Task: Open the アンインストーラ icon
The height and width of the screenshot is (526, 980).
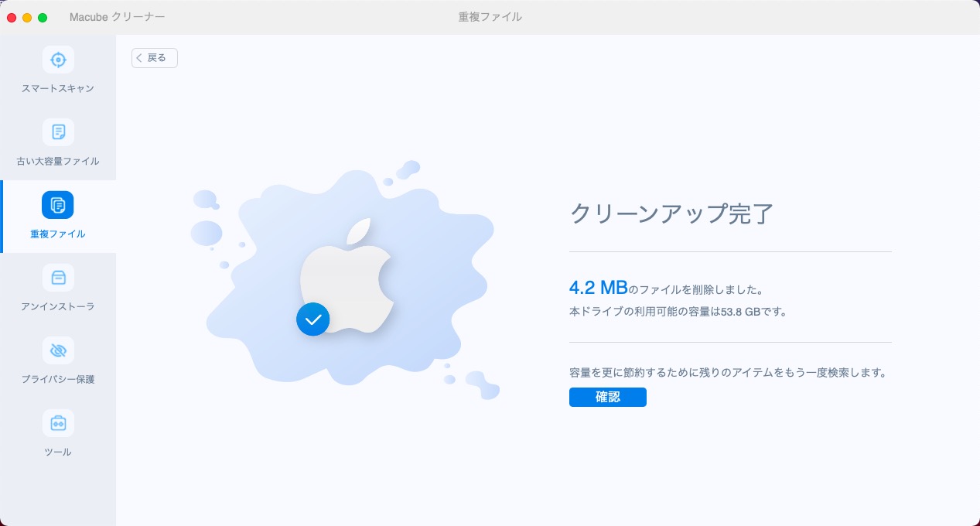Action: 58,278
